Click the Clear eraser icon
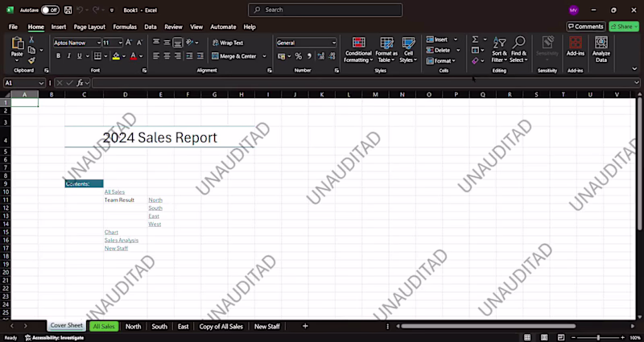Screen dimensions: 644x342 (475, 61)
